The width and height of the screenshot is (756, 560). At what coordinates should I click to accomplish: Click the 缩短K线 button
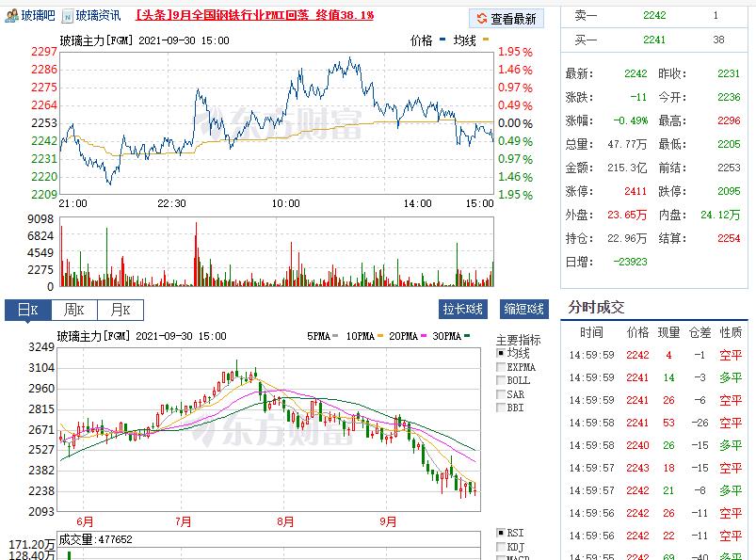(524, 309)
